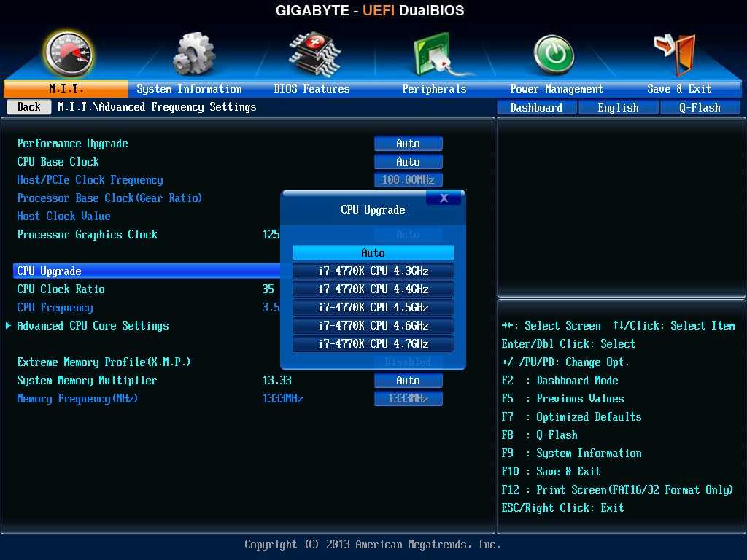Select i7-4770K CPU 4.3GHz option
The height and width of the screenshot is (560, 747).
point(373,271)
